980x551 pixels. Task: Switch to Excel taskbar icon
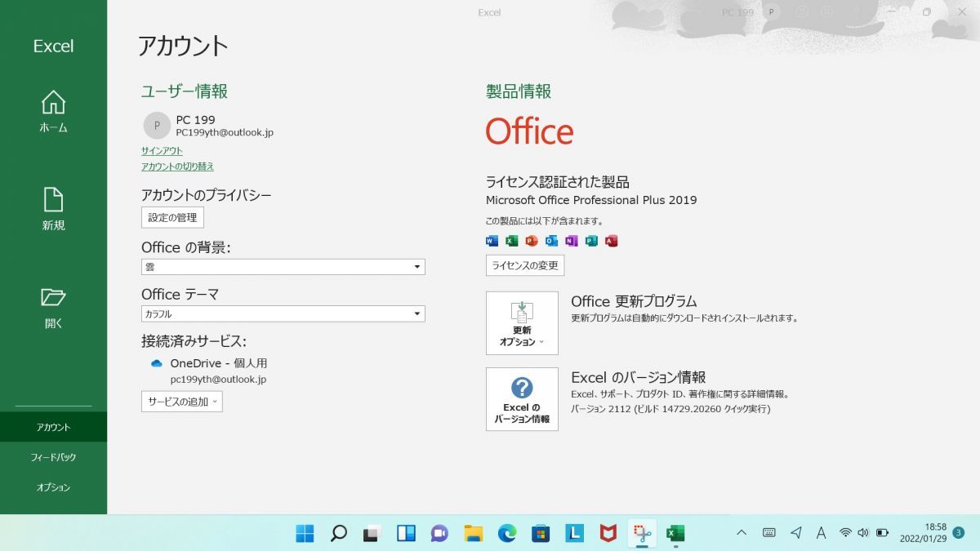tap(675, 533)
